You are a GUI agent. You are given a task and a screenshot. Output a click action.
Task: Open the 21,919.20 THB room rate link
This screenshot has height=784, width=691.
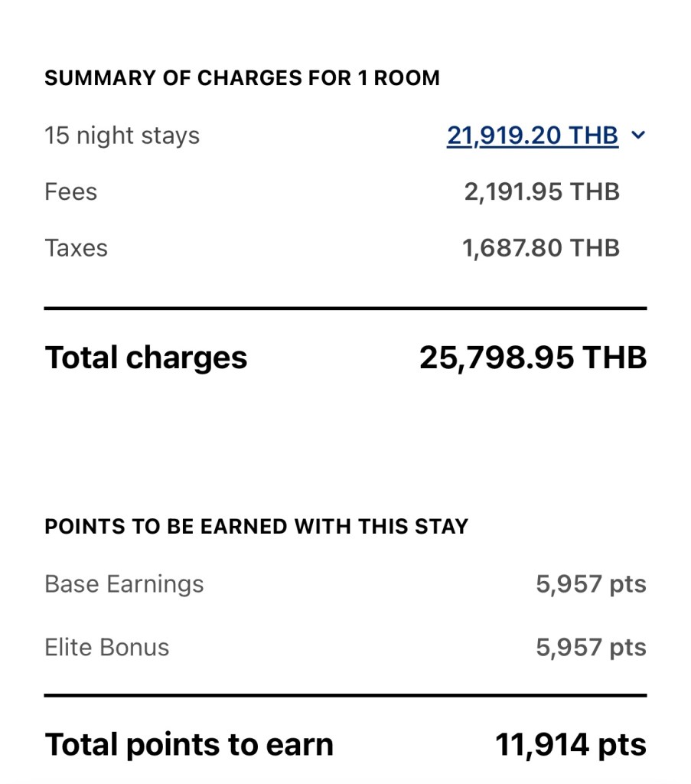click(533, 136)
